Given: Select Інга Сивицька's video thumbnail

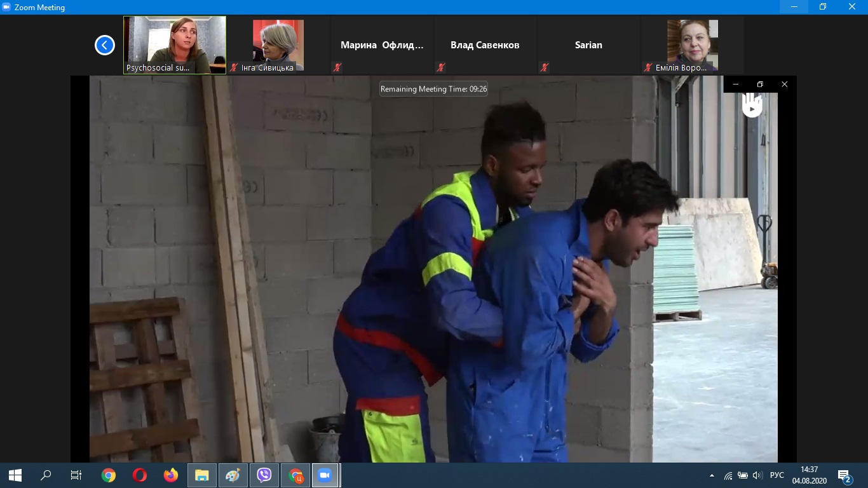Looking at the screenshot, I should (278, 45).
